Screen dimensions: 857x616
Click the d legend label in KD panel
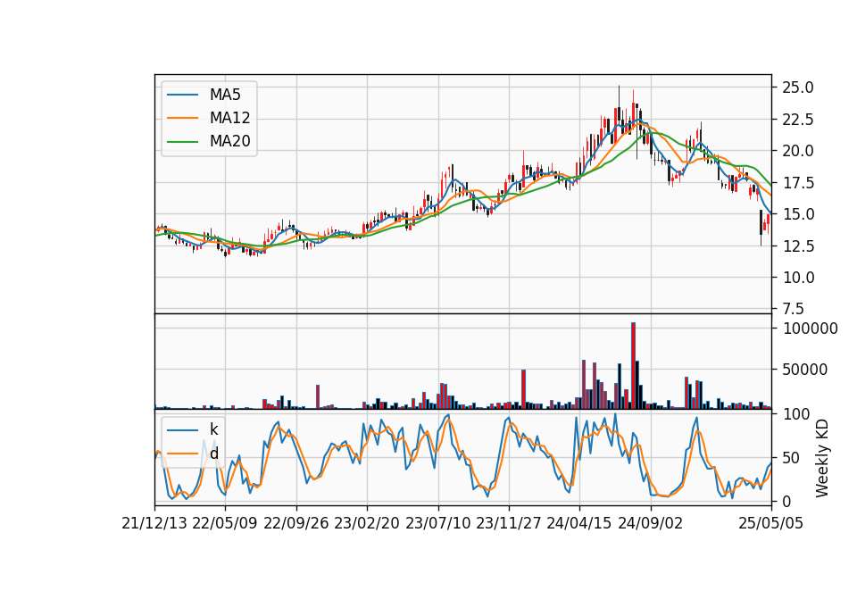[x=213, y=454]
